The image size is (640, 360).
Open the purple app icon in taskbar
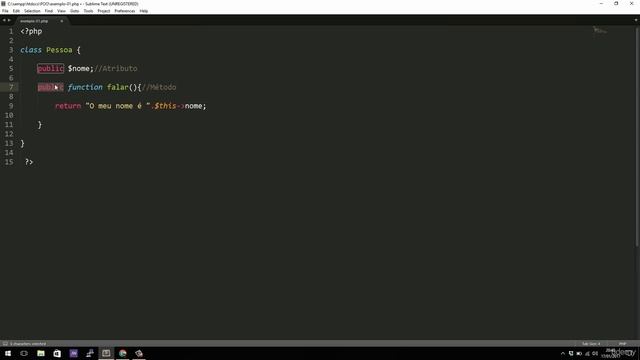73,353
